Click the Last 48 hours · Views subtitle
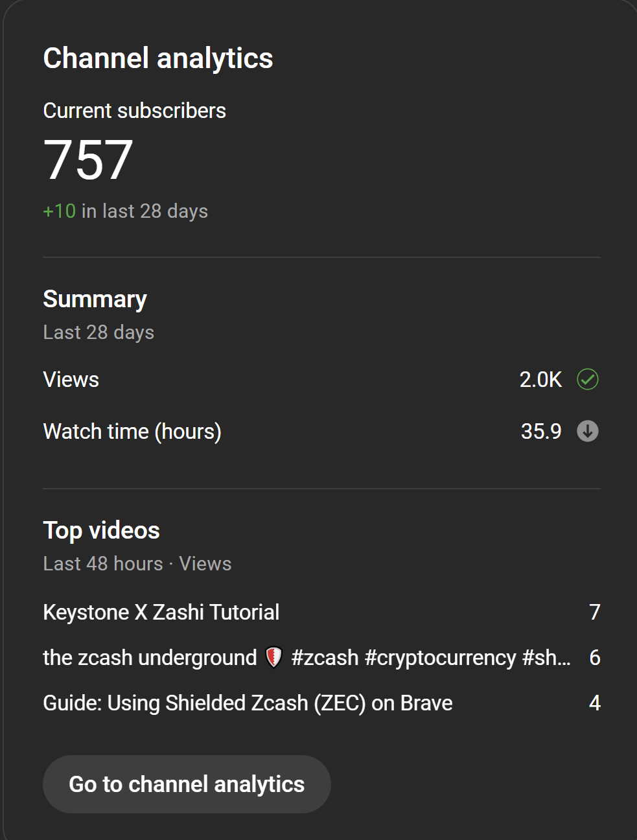 pyautogui.click(x=137, y=563)
